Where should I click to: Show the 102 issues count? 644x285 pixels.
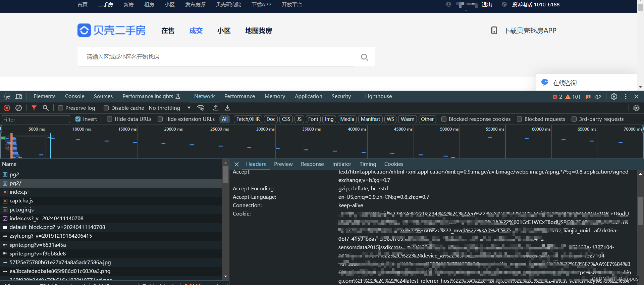pyautogui.click(x=594, y=97)
